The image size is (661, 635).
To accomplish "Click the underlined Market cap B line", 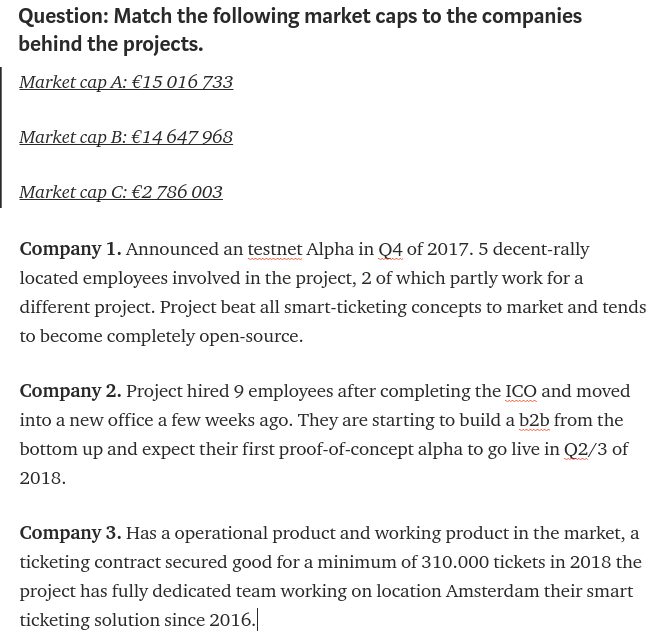I will [x=126, y=137].
